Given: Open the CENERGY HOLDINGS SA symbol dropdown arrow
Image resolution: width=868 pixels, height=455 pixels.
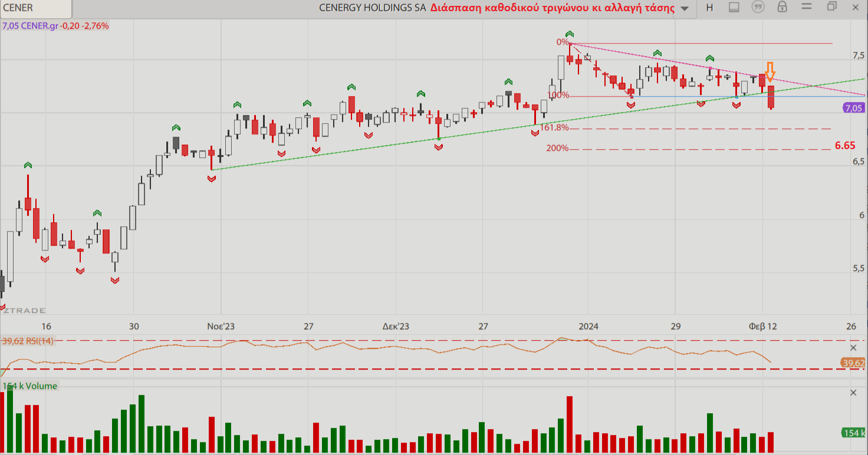Looking at the screenshot, I should (x=685, y=8).
